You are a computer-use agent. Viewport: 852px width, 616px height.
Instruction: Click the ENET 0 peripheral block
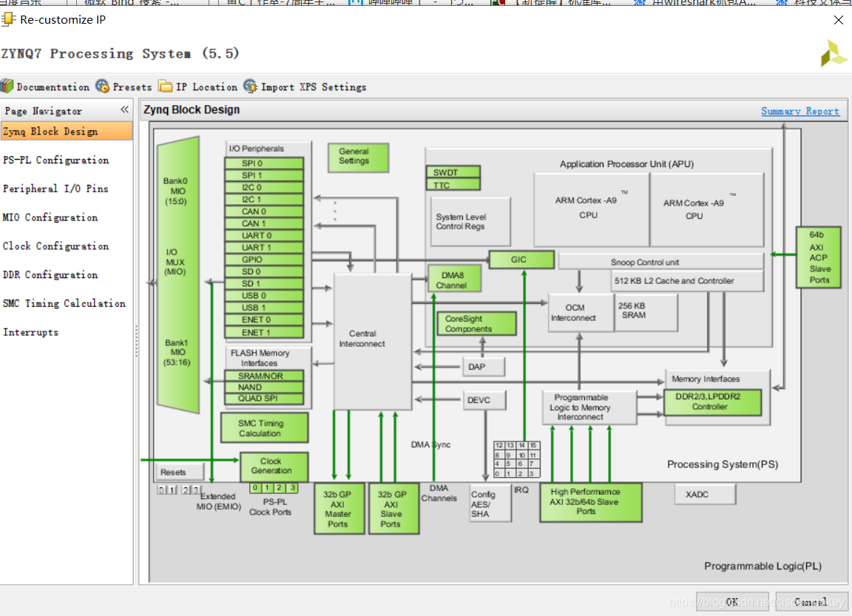(x=264, y=319)
